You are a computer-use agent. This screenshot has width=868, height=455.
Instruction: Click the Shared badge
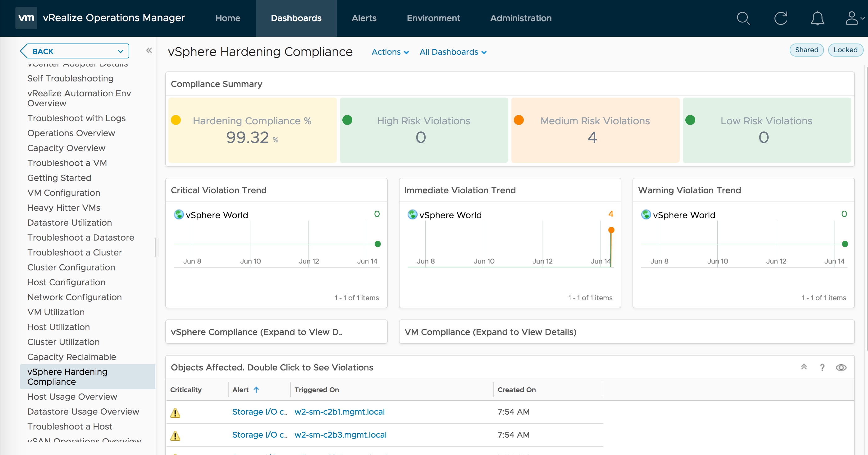tap(807, 50)
